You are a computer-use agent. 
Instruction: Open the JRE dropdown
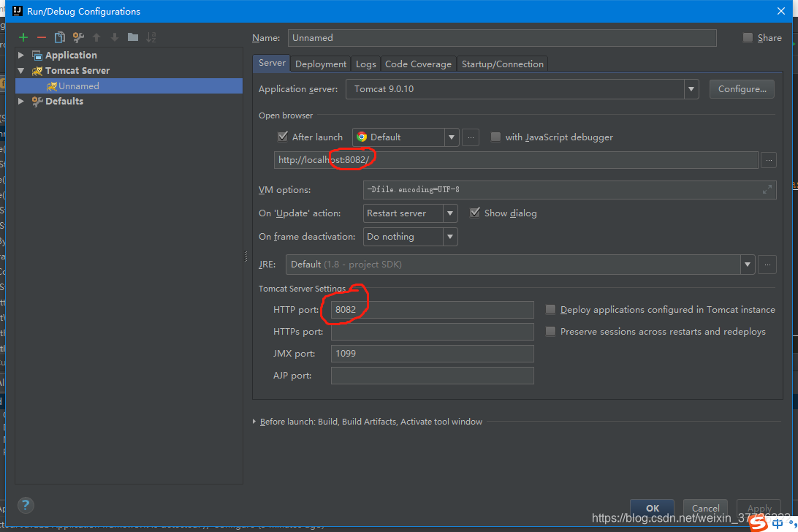[x=747, y=265]
